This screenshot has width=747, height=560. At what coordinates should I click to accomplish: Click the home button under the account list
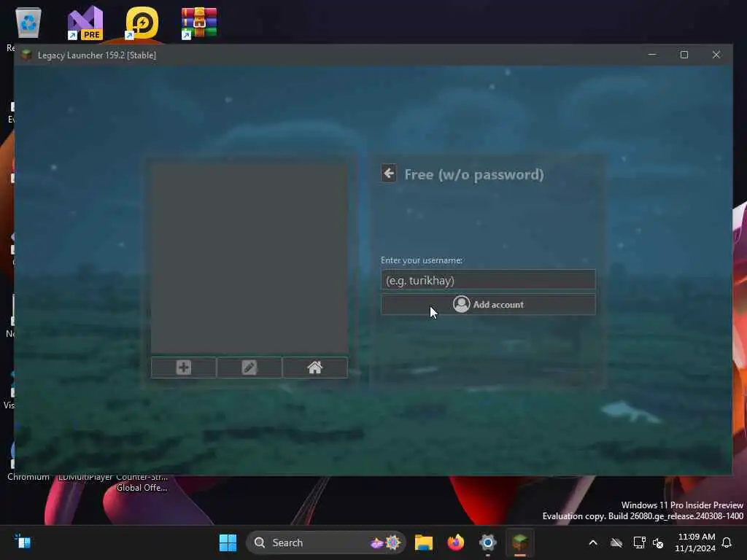[315, 367]
